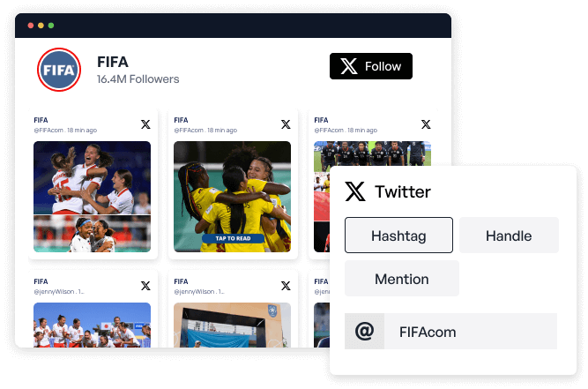Click the green window dot

(x=51, y=26)
